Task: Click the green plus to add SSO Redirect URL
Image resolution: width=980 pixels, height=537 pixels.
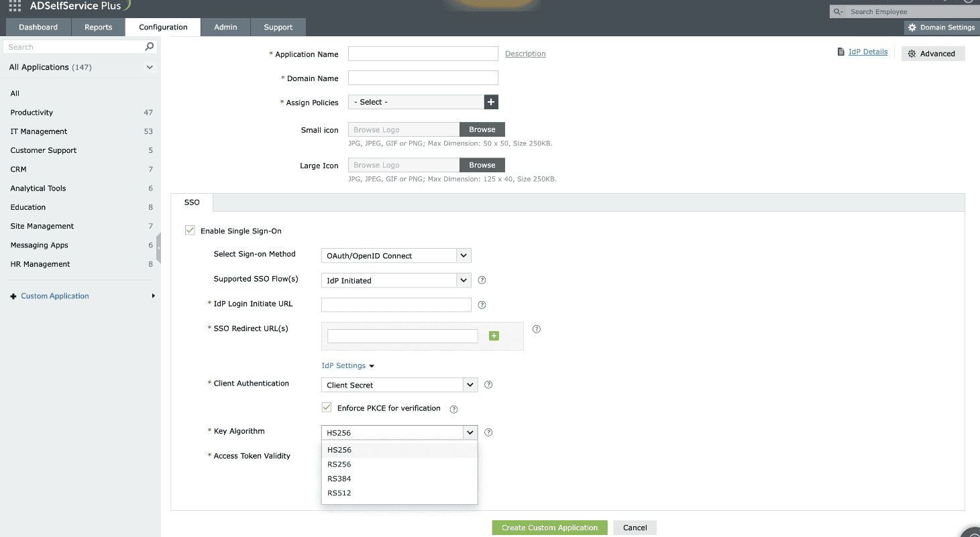Action: [494, 335]
